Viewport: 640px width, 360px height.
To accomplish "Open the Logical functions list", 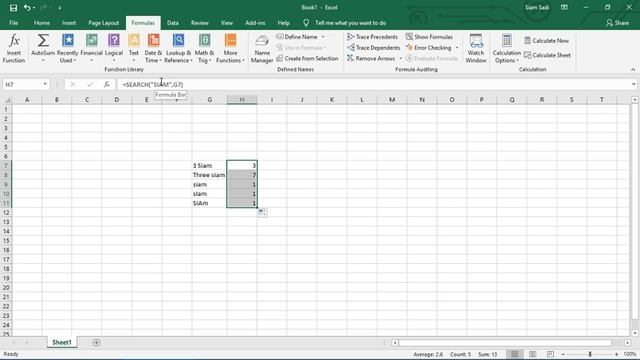I will tap(114, 48).
